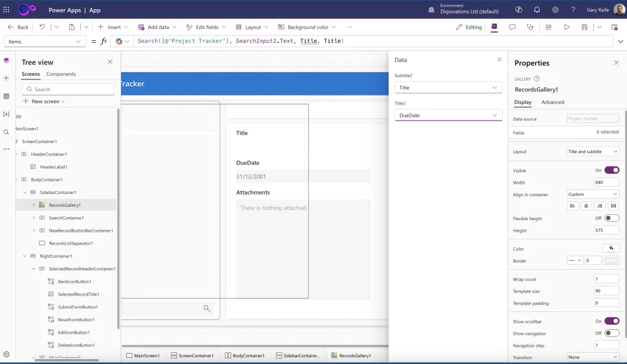Click the 6 selected fields link
The height and width of the screenshot is (364, 627).
pos(607,132)
